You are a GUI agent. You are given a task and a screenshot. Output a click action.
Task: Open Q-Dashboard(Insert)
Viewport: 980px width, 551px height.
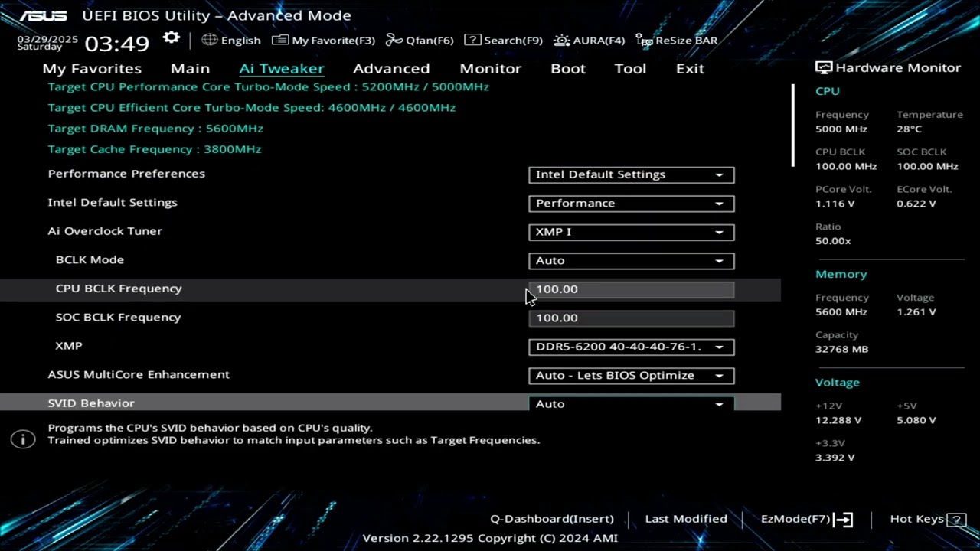click(x=552, y=519)
